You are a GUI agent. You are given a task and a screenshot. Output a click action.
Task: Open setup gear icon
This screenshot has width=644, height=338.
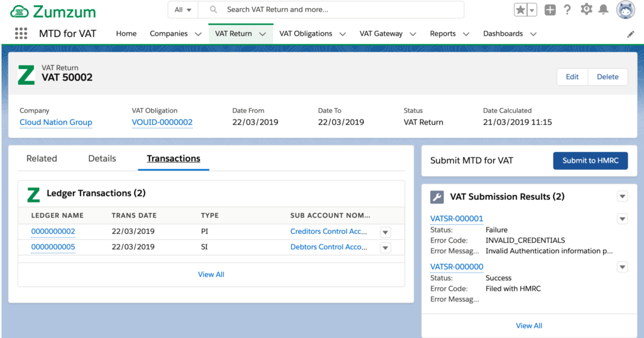tap(586, 9)
